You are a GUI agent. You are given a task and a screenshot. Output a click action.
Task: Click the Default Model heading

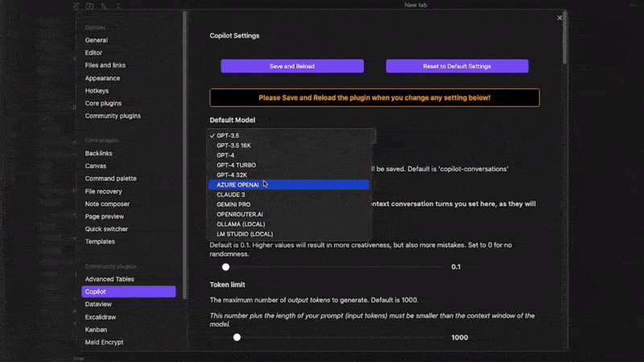233,120
